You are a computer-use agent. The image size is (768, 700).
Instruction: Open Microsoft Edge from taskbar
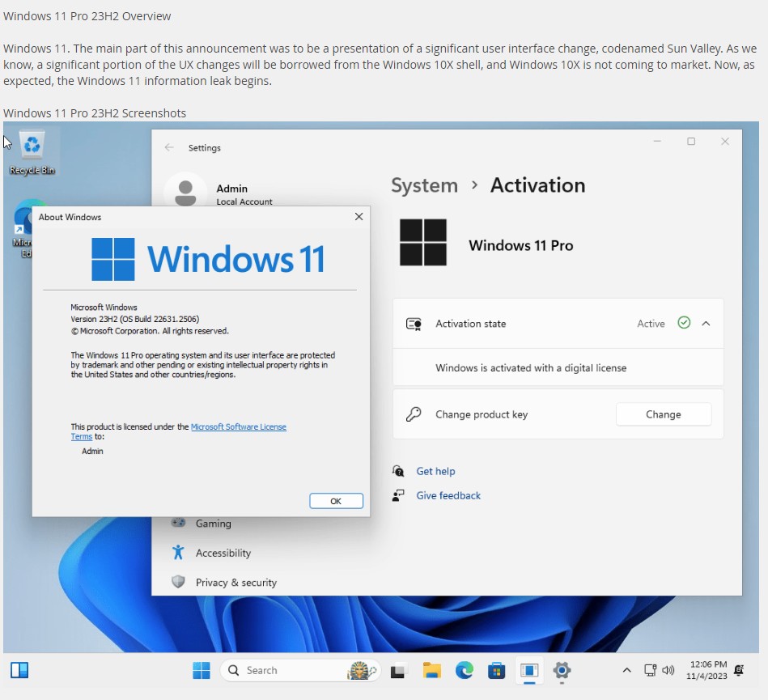tap(464, 670)
